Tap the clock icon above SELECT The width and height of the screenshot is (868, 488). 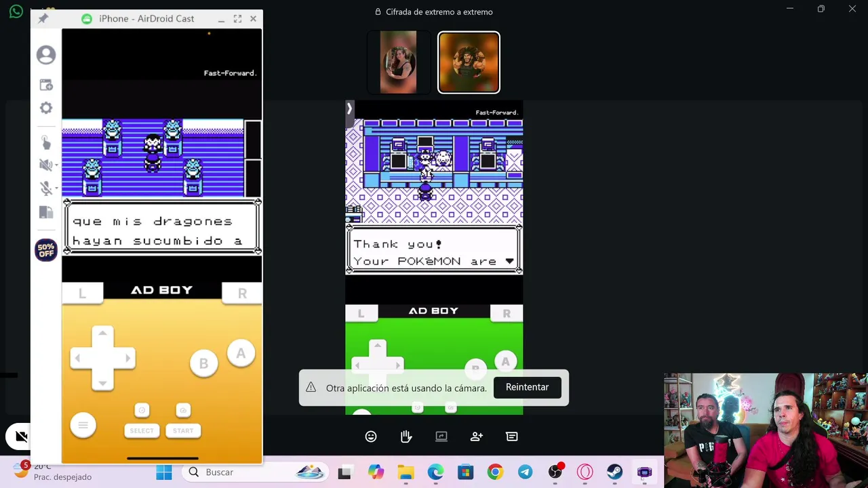[x=142, y=410]
